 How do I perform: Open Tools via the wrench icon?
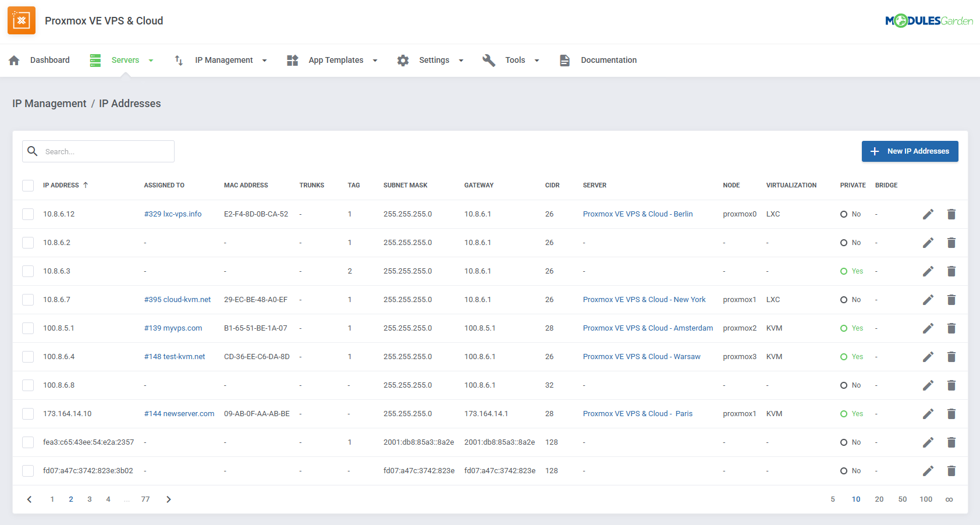coord(488,60)
